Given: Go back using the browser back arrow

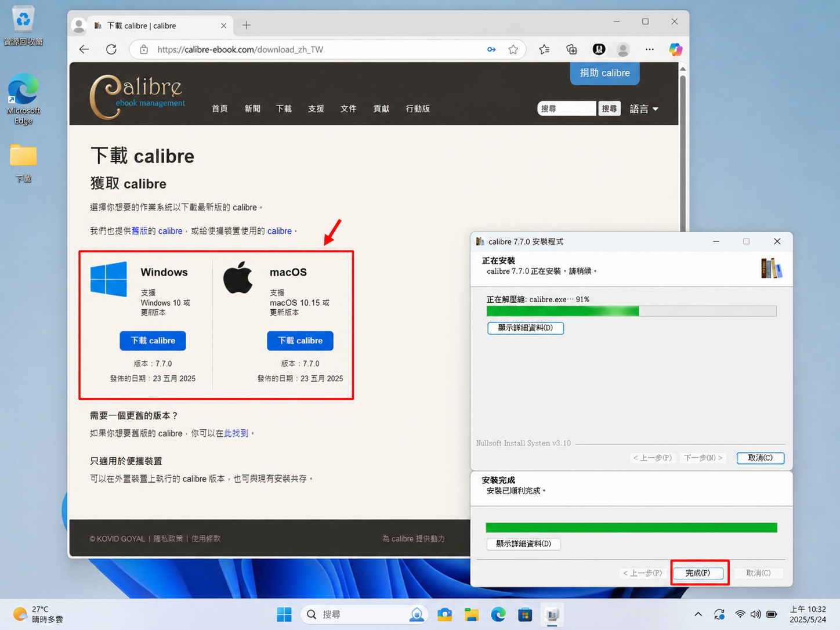Looking at the screenshot, I should tap(84, 49).
